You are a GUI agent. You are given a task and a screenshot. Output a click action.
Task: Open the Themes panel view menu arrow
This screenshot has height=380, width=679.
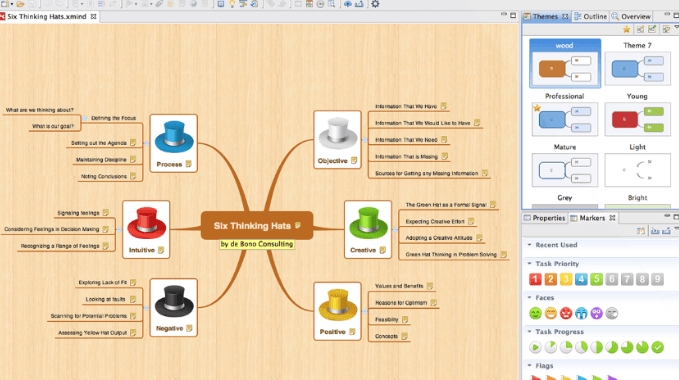point(676,27)
